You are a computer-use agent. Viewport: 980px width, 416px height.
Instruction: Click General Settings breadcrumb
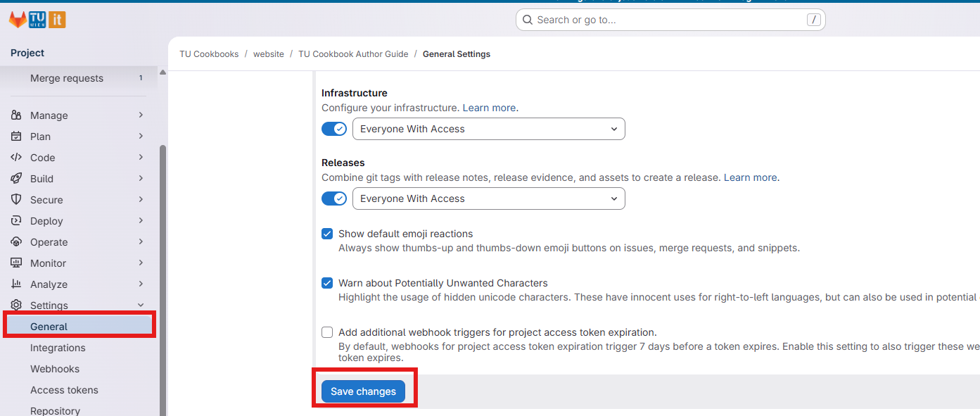pos(457,54)
